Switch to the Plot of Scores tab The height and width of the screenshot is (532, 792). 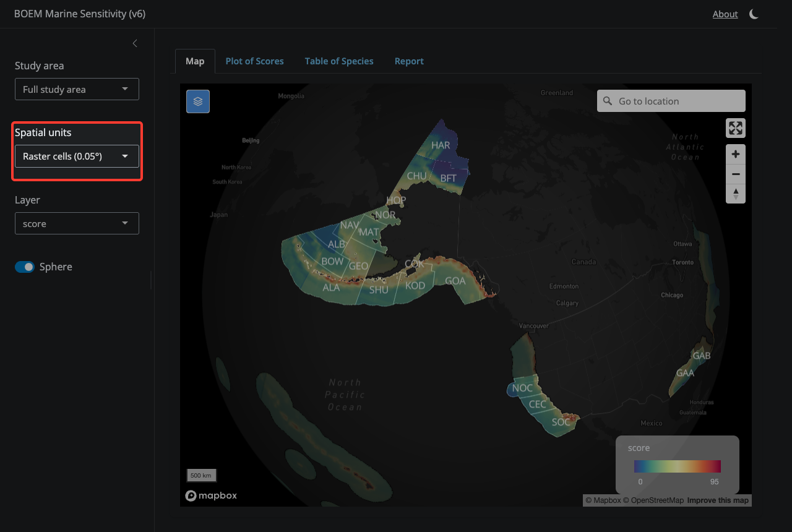pos(254,61)
